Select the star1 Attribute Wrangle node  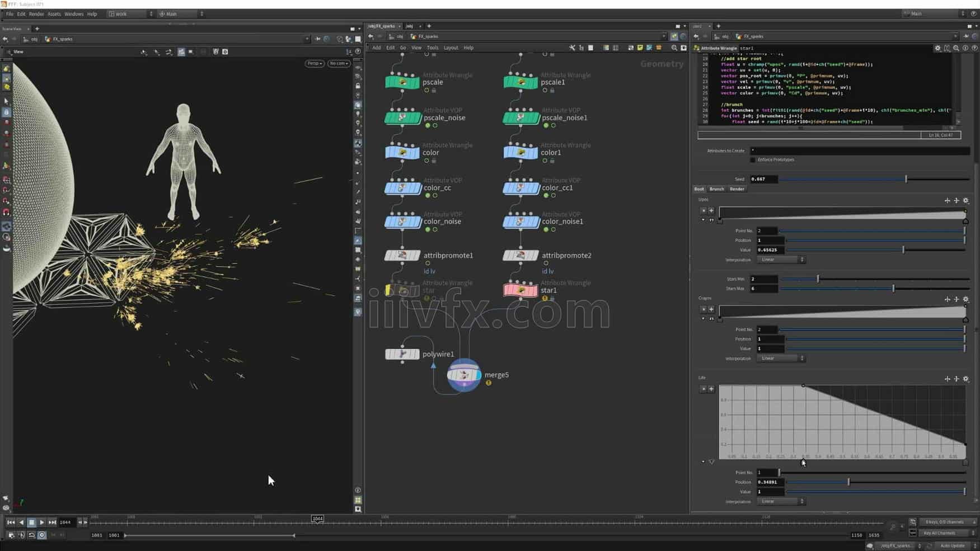pyautogui.click(x=521, y=290)
